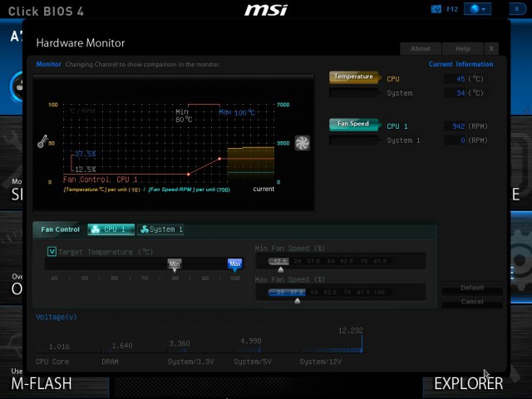Open EXPLORER in the BIOS background
Image resolution: width=532 pixels, height=399 pixels.
pyautogui.click(x=469, y=383)
